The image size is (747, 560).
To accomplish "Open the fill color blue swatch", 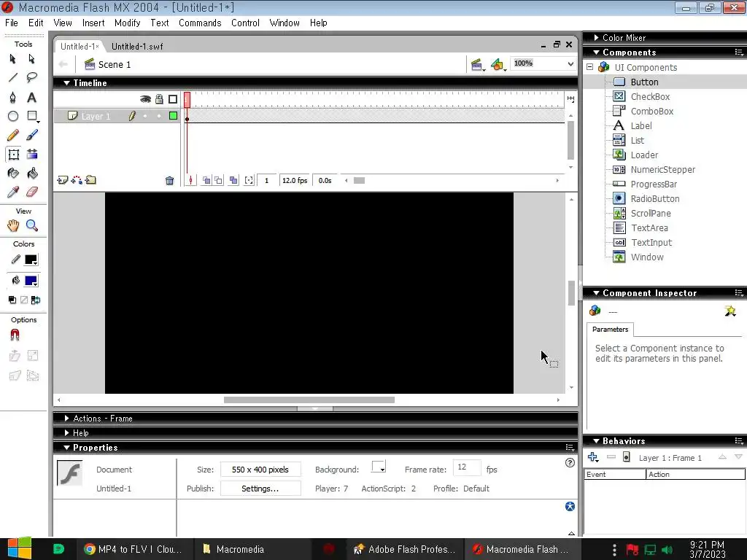I will tap(31, 281).
